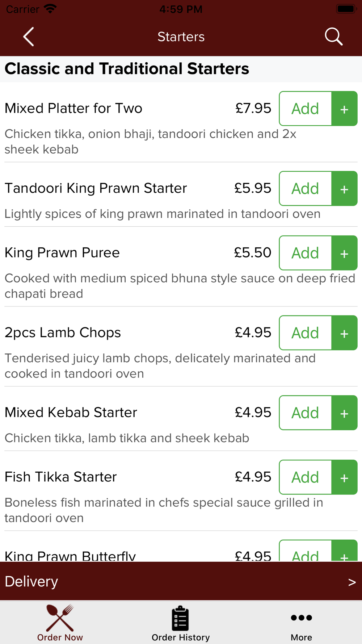Screen dimensions: 362x644
Task: Tap the King Prawn Puree description text
Action: click(x=180, y=286)
